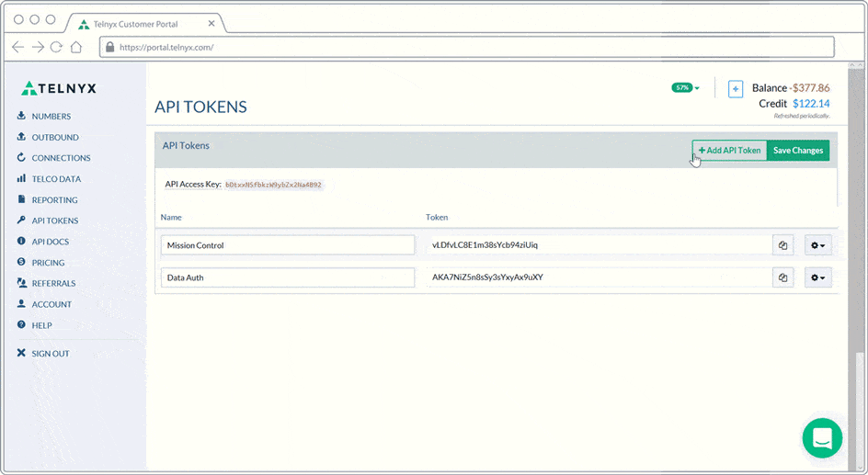This screenshot has width=868, height=475.
Task: Close the Telnyx Customer Portal tab
Action: click(x=211, y=24)
